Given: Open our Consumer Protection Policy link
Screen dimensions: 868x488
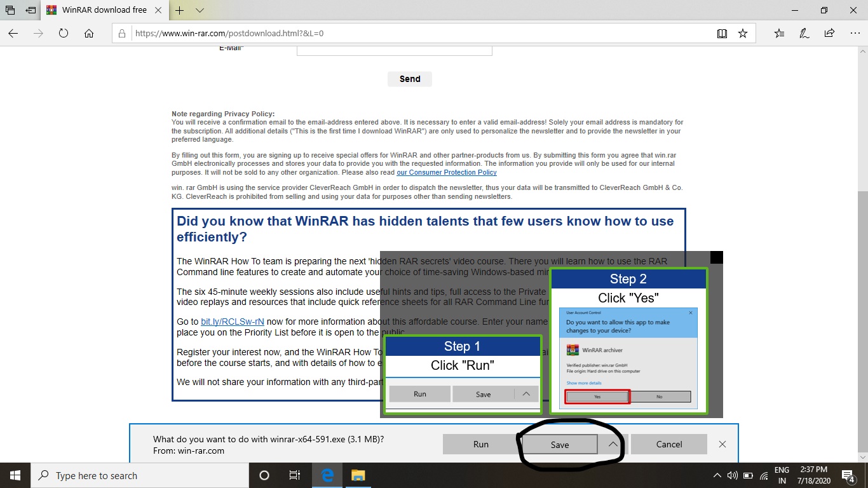Looking at the screenshot, I should click(x=447, y=172).
